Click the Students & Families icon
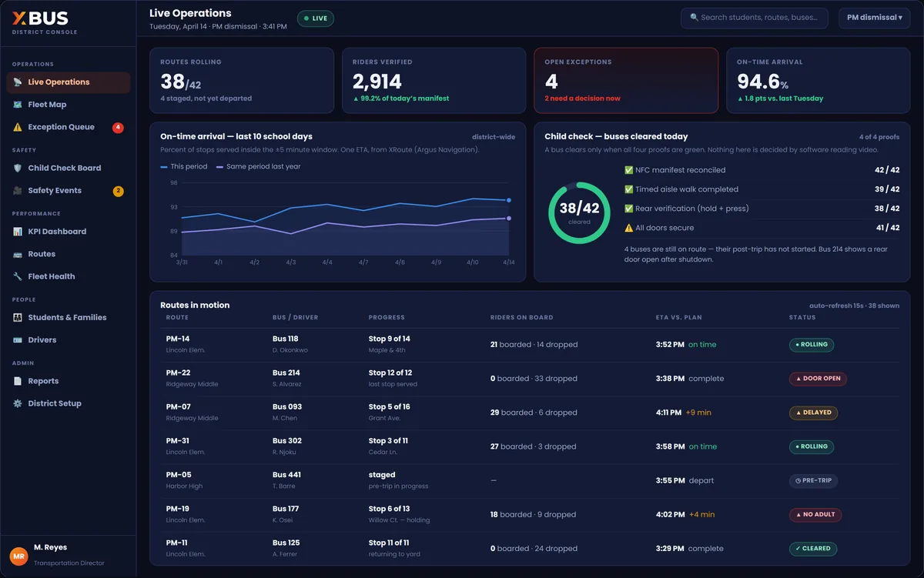This screenshot has width=924, height=578. click(18, 317)
